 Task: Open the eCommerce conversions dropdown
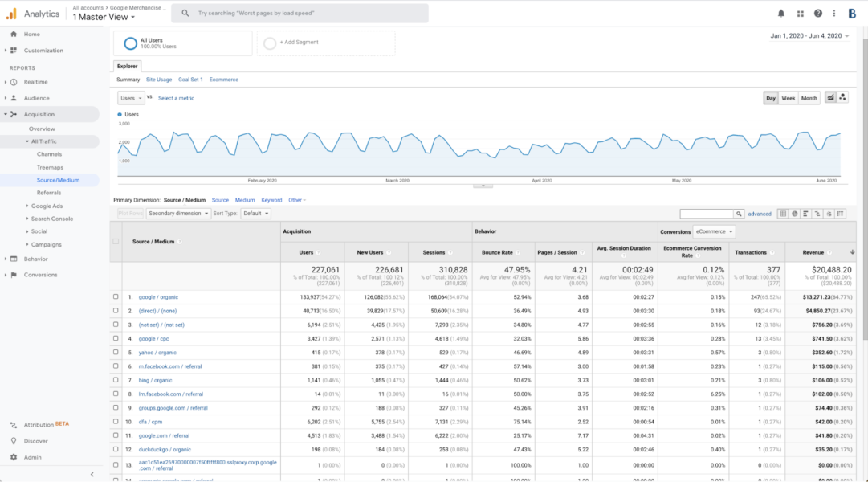pyautogui.click(x=714, y=231)
